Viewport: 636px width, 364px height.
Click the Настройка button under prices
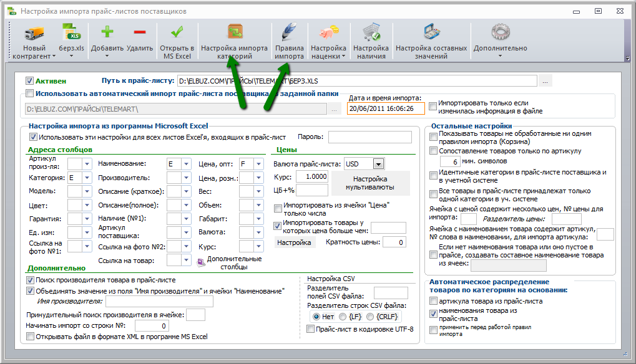[295, 242]
